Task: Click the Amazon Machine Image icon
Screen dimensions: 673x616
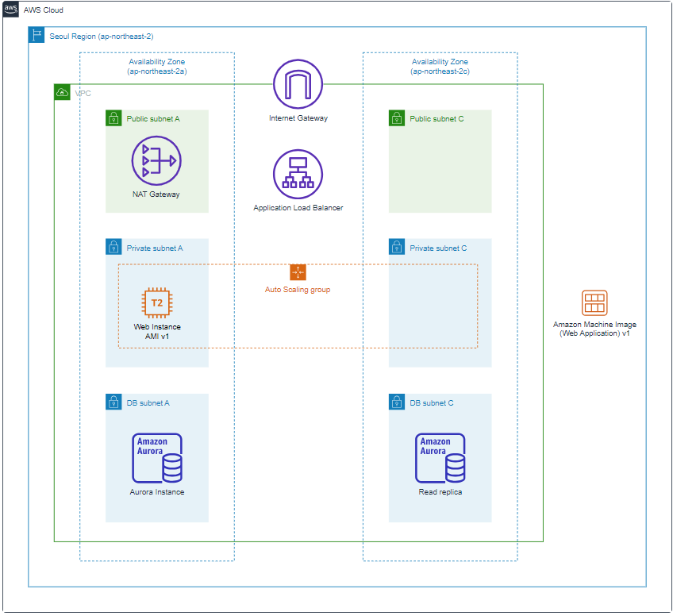Action: click(594, 302)
